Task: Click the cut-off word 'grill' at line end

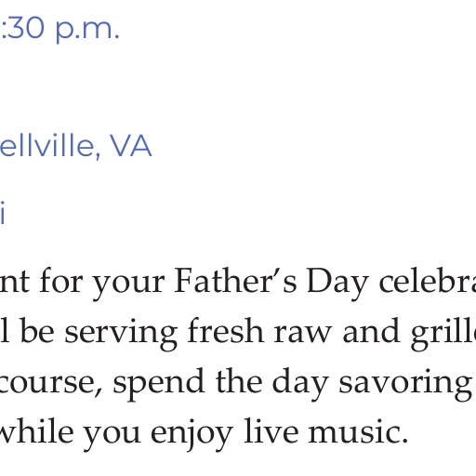Action: [443, 334]
